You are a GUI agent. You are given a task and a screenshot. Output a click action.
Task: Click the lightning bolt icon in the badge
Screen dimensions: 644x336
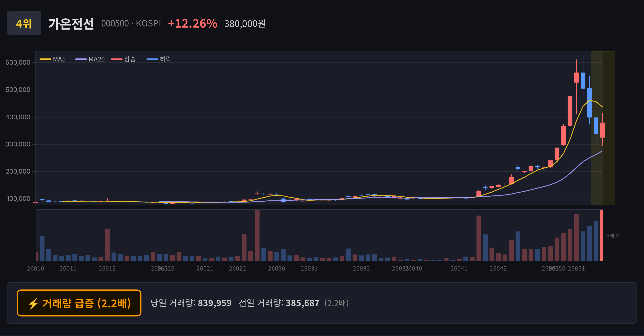pyautogui.click(x=33, y=303)
